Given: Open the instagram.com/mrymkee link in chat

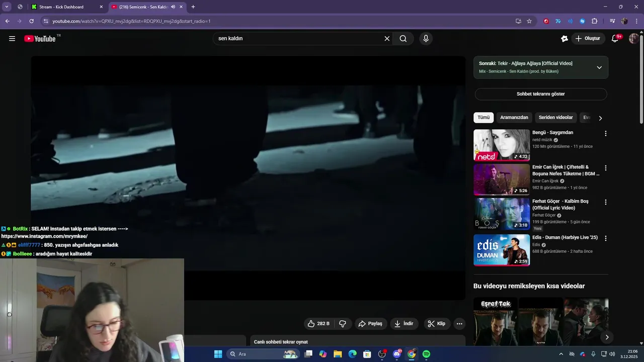Looking at the screenshot, I should (x=44, y=236).
